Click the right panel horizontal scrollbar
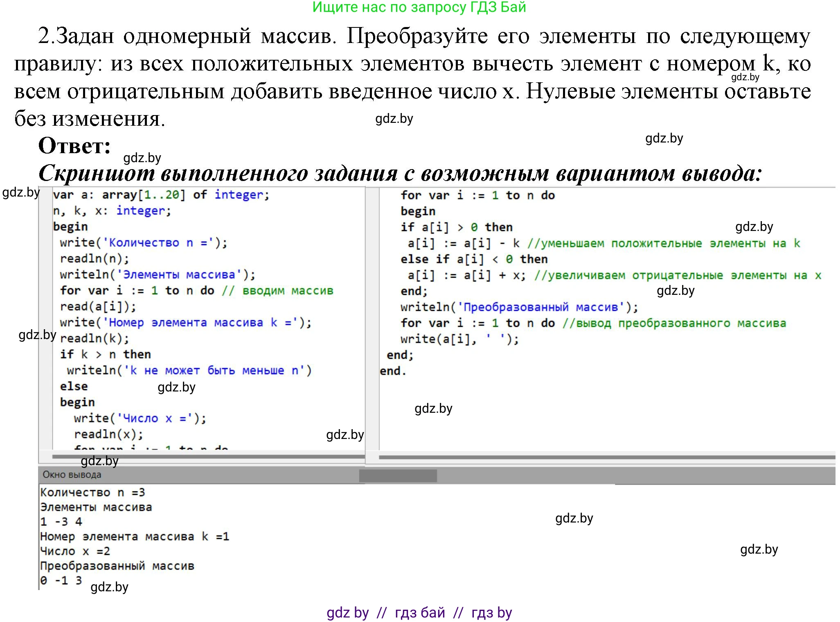Screen dimensions: 840x622 pyautogui.click(x=606, y=457)
